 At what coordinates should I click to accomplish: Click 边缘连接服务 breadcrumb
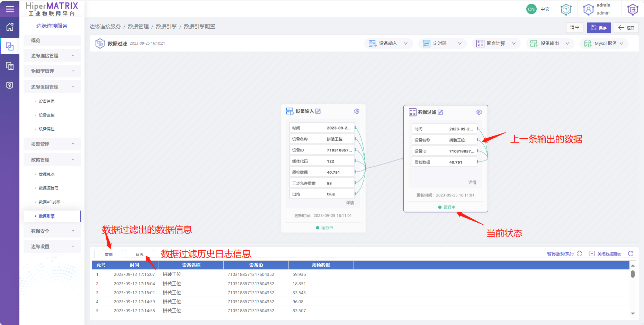105,27
